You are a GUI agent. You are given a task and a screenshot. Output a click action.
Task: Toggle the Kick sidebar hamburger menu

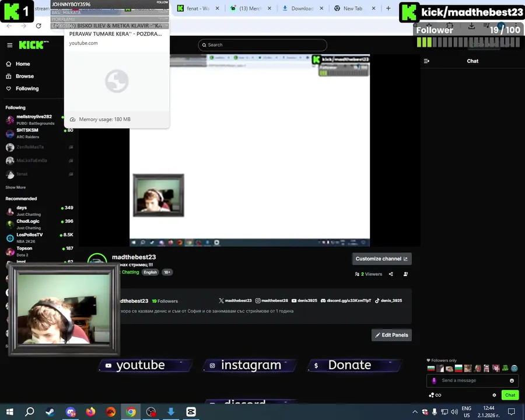coord(10,45)
